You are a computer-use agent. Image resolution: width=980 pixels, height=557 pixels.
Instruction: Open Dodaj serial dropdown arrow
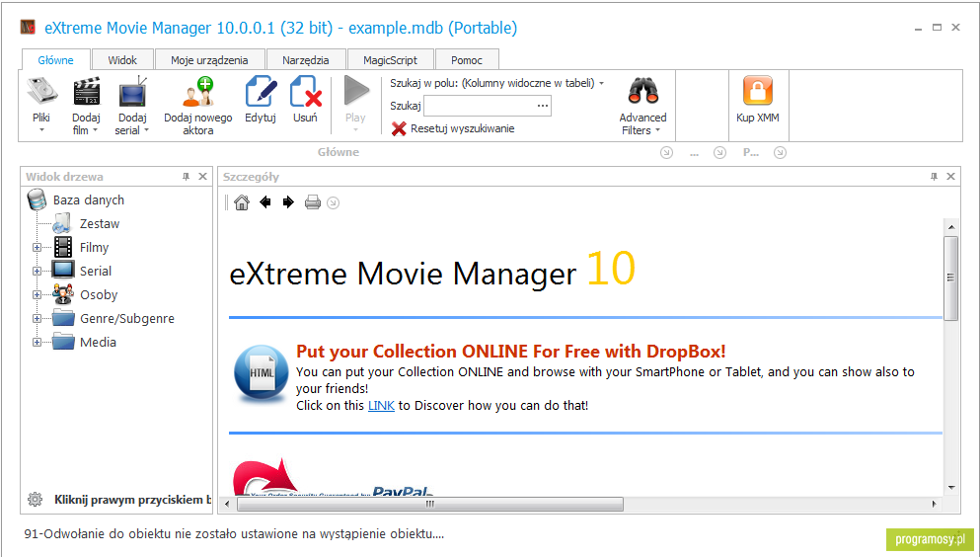(x=146, y=130)
